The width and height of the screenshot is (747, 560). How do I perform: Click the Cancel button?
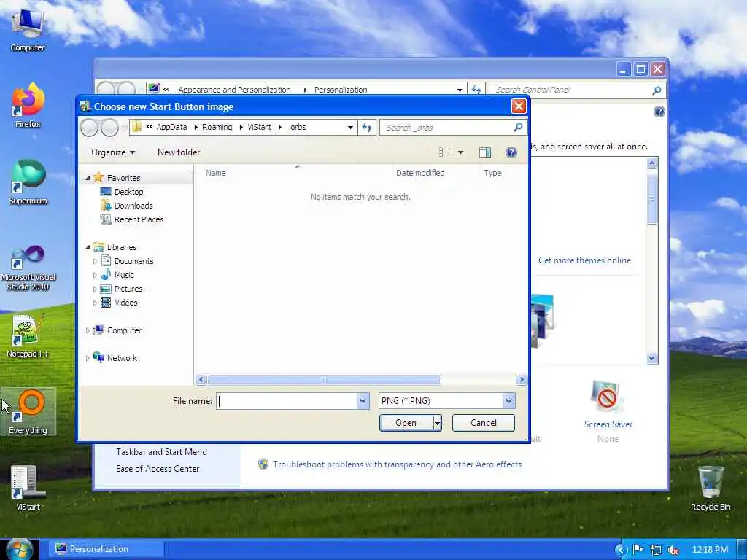(x=483, y=423)
